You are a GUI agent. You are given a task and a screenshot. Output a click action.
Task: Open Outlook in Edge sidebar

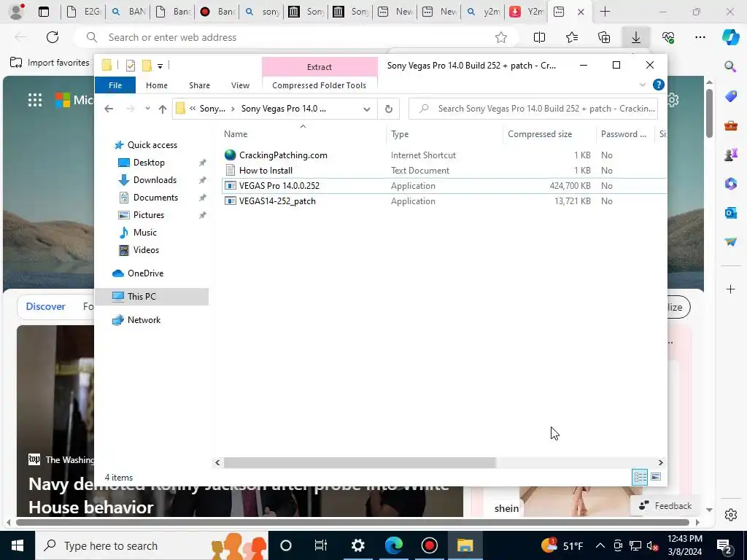click(x=730, y=213)
